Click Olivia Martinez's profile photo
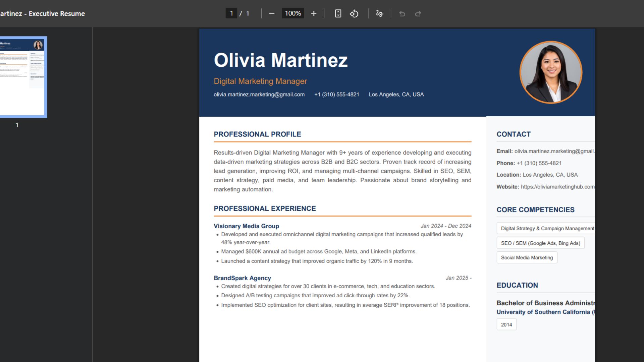The image size is (644, 362). 551,72
